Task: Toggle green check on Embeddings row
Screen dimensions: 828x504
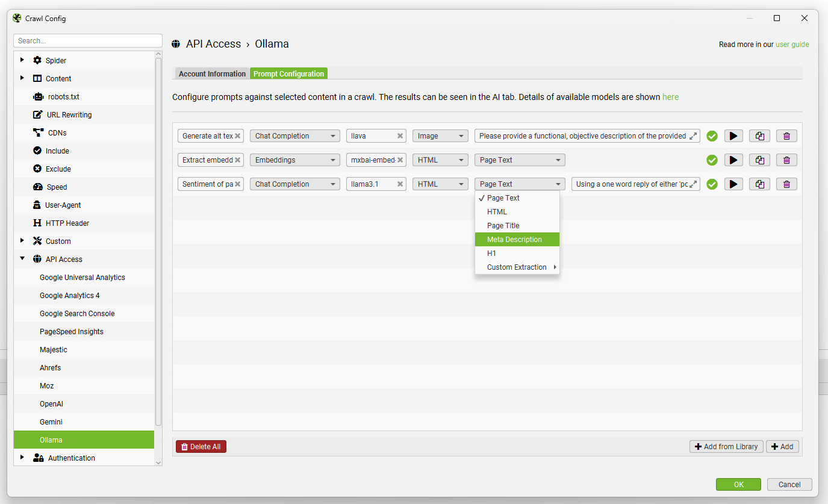Action: click(x=712, y=160)
